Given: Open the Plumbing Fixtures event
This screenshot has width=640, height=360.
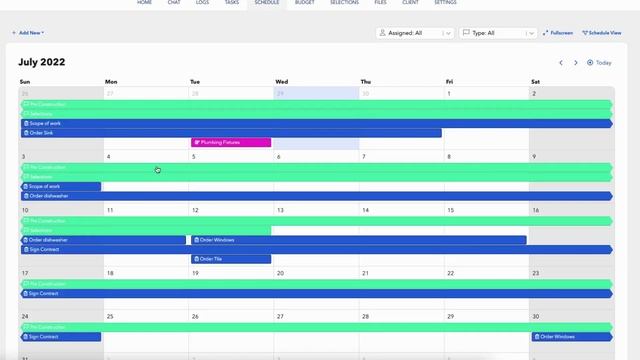Looking at the screenshot, I should pos(231,142).
